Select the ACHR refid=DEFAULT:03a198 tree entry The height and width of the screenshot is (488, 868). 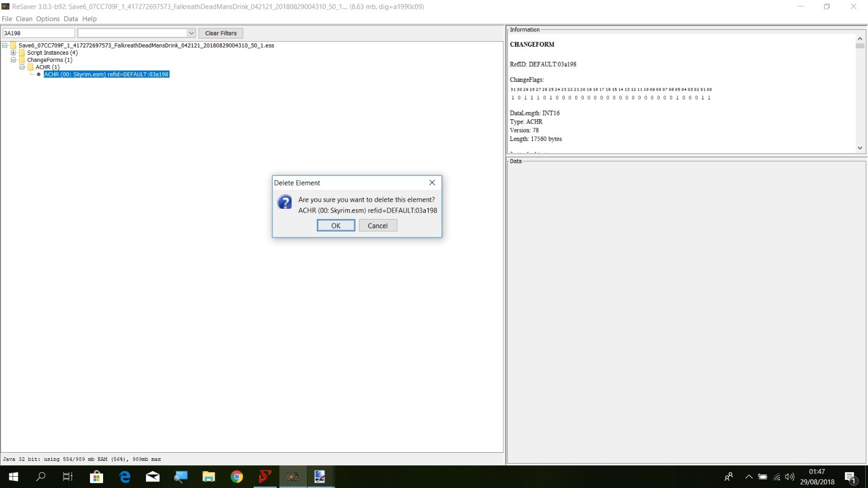click(106, 74)
